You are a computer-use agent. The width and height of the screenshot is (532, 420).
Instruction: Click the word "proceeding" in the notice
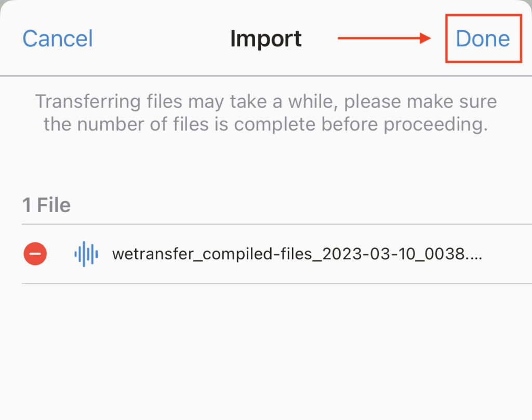click(436, 124)
